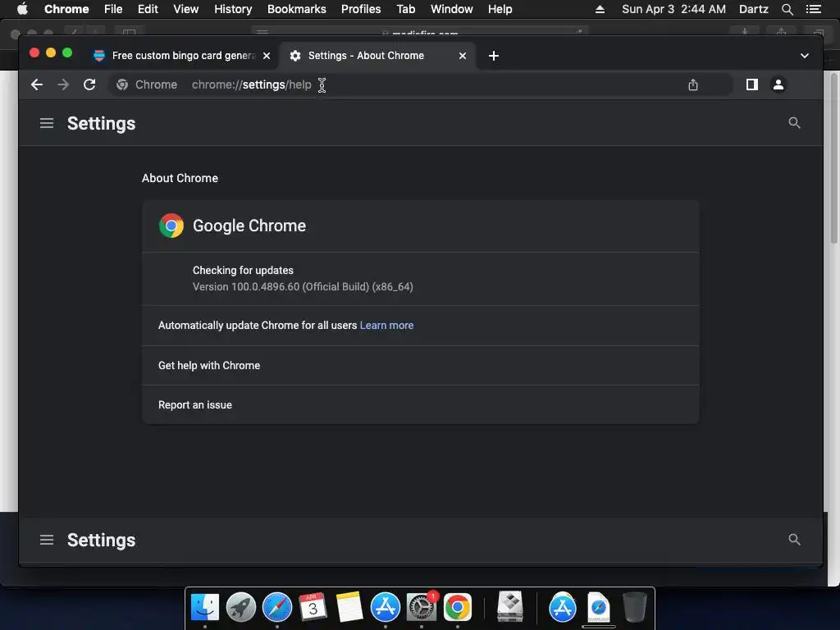Close the Free custom bingo card tab
The image size is (840, 630).
click(267, 56)
